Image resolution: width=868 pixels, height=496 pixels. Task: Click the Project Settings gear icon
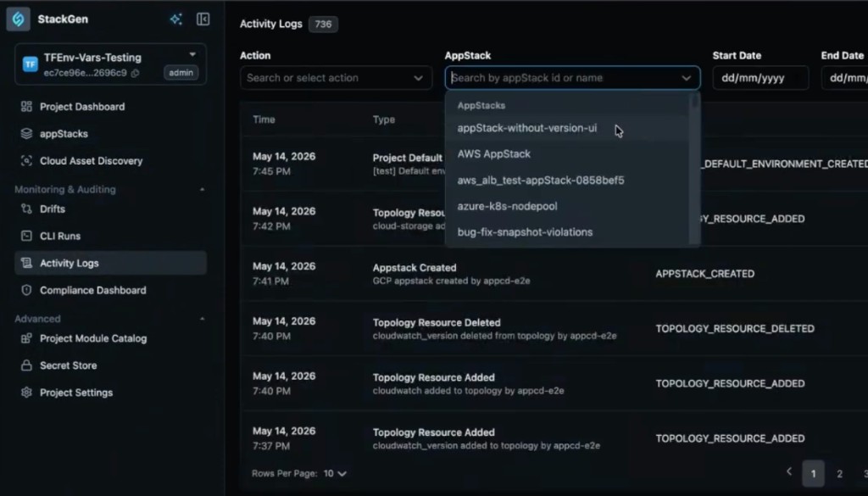click(x=26, y=393)
